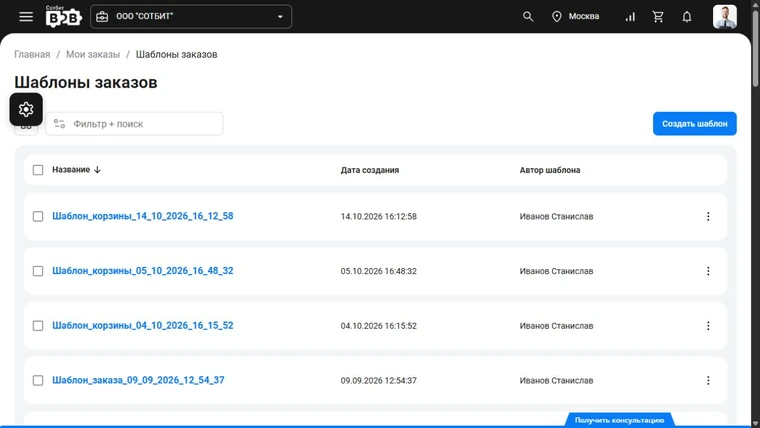760x428 pixels.
Task: Click the briefcase icon in company selector
Action: 102,16
